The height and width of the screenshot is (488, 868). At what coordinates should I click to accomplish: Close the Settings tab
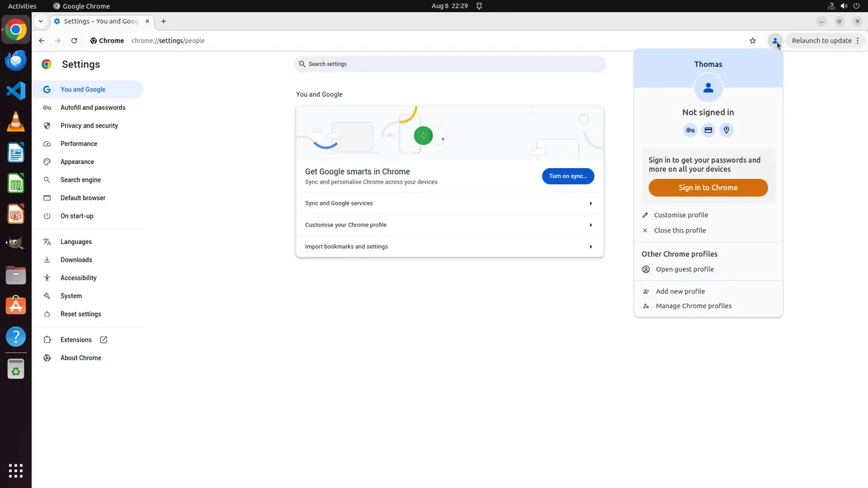[x=148, y=21]
